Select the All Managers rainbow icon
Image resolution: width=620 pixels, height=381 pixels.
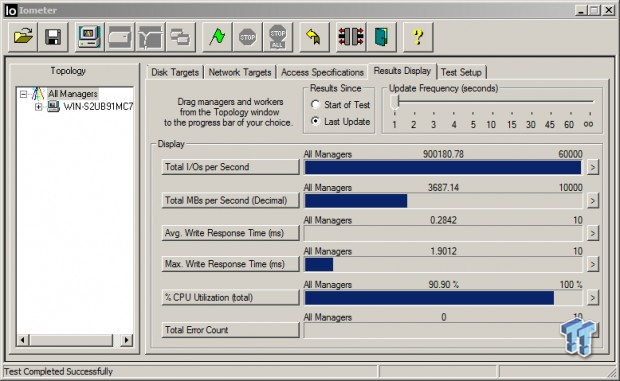click(x=38, y=94)
